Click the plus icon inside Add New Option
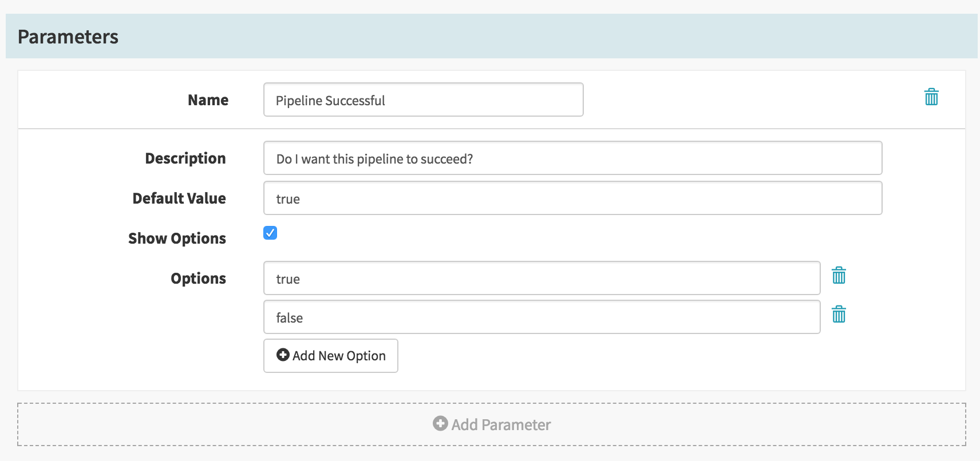 click(x=283, y=355)
